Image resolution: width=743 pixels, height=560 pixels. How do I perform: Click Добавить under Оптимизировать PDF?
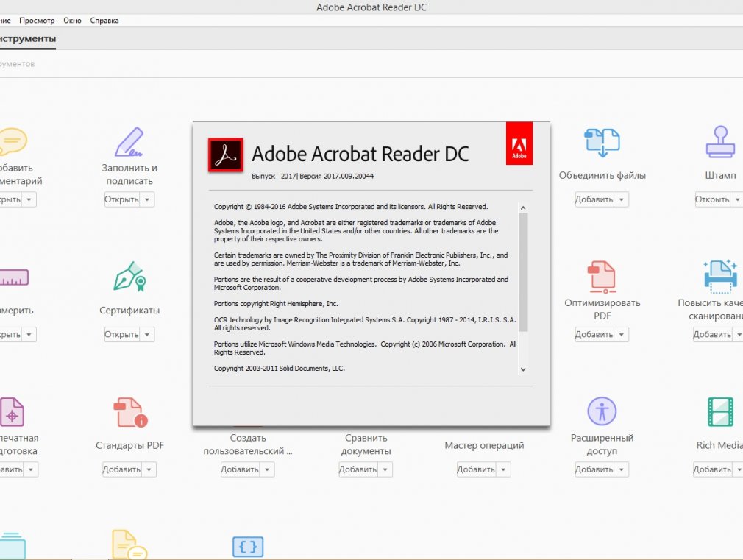(x=594, y=335)
